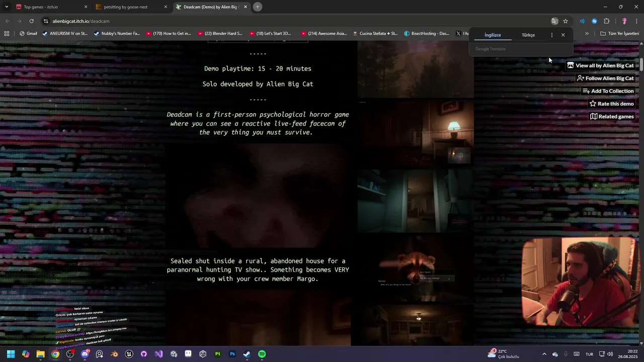Screen dimensions: 644x362
Task: Open the volume speaker icon in the tray
Action: click(x=610, y=354)
